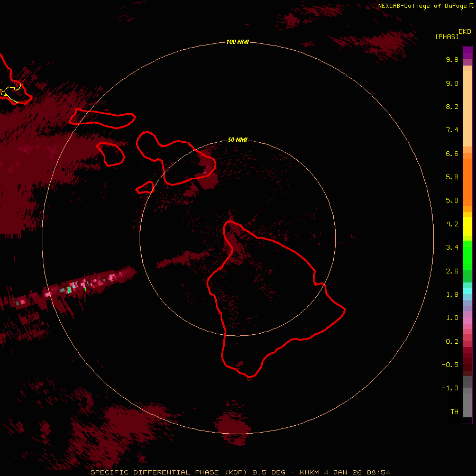476x476 pixels.
Task: Click the 5.8 scale label
Action: pyautogui.click(x=452, y=177)
